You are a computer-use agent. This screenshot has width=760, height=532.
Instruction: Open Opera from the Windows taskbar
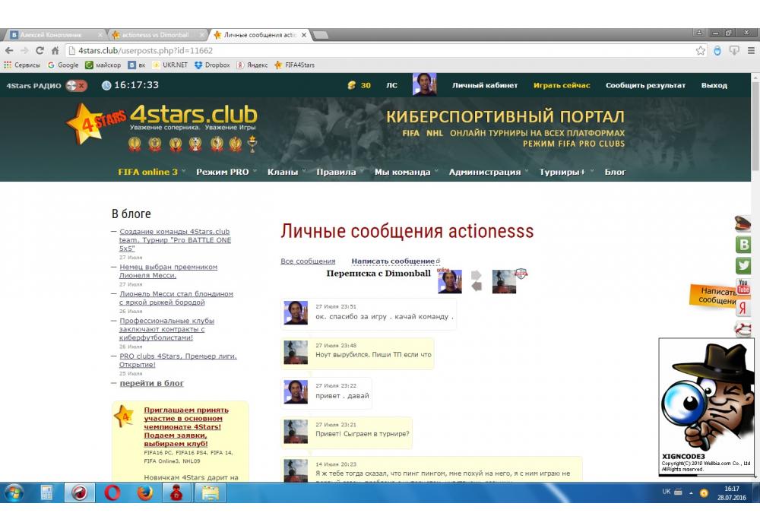pos(112,492)
